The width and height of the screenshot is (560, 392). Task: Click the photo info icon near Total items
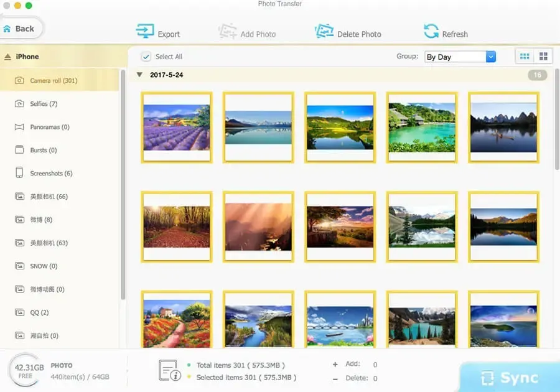168,370
